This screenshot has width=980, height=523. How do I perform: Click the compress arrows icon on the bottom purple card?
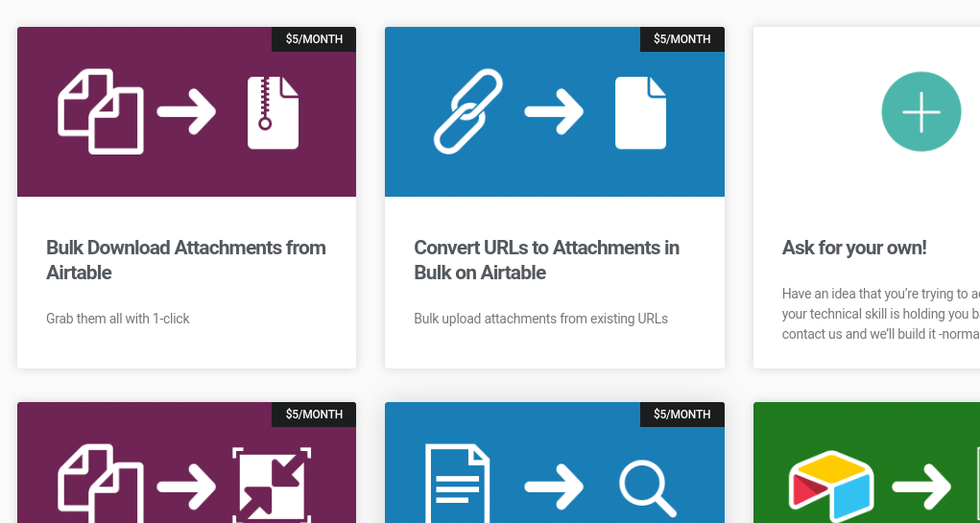tap(272, 485)
